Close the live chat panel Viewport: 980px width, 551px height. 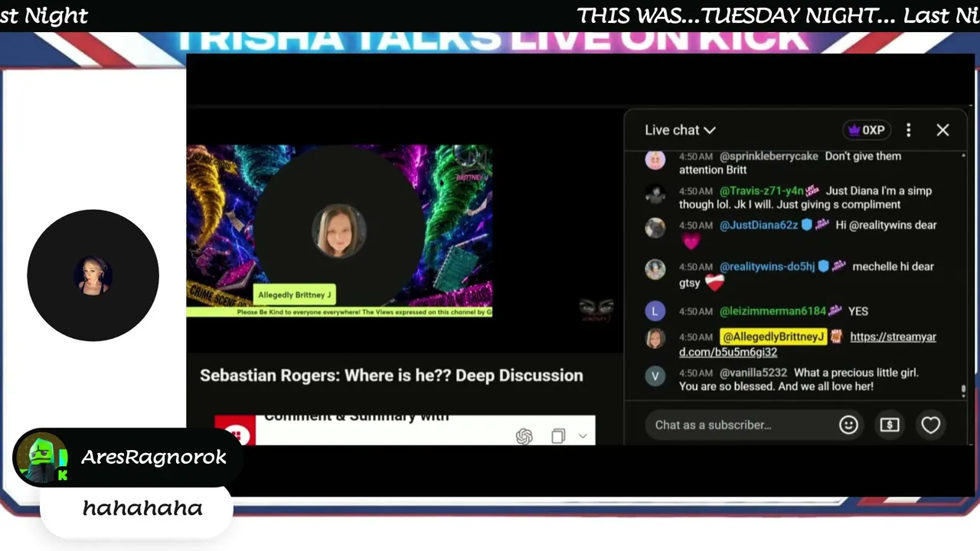942,130
